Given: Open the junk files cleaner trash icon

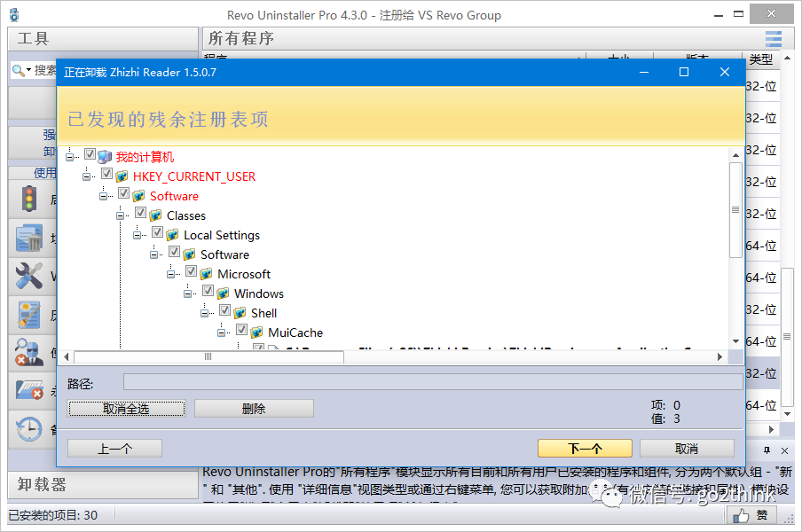Looking at the screenshot, I should [x=29, y=239].
